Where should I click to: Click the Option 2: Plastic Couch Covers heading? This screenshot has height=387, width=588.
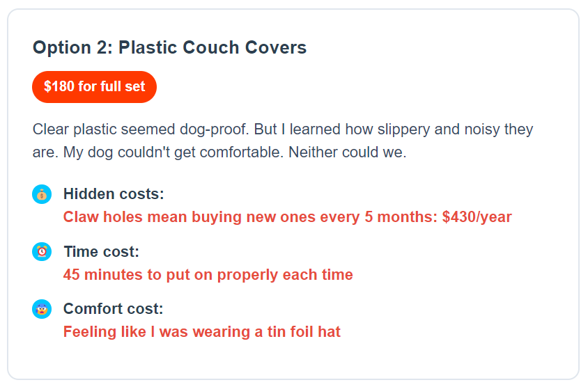(x=169, y=47)
